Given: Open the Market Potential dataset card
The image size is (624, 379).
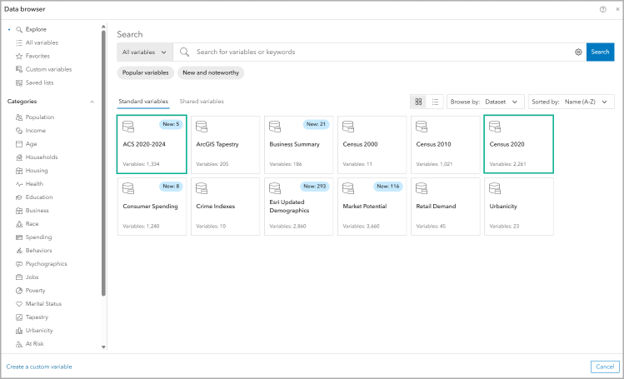Looking at the screenshot, I should [x=372, y=207].
